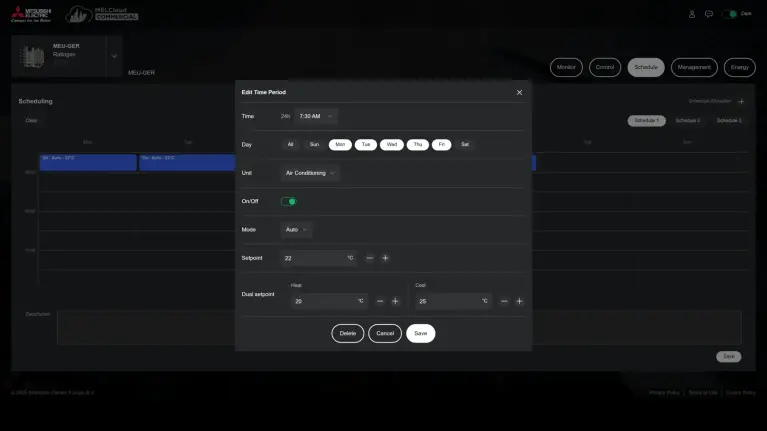Open the Terms of Use link
Viewport: 767px width, 431px height.
703,393
